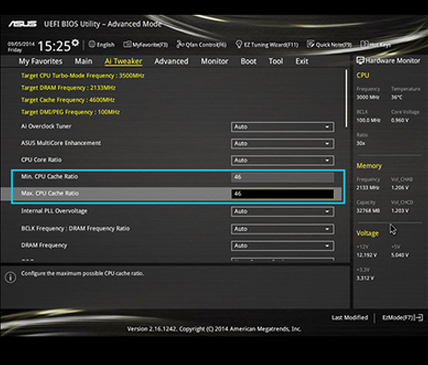Click the info icon in help panel

point(10,277)
